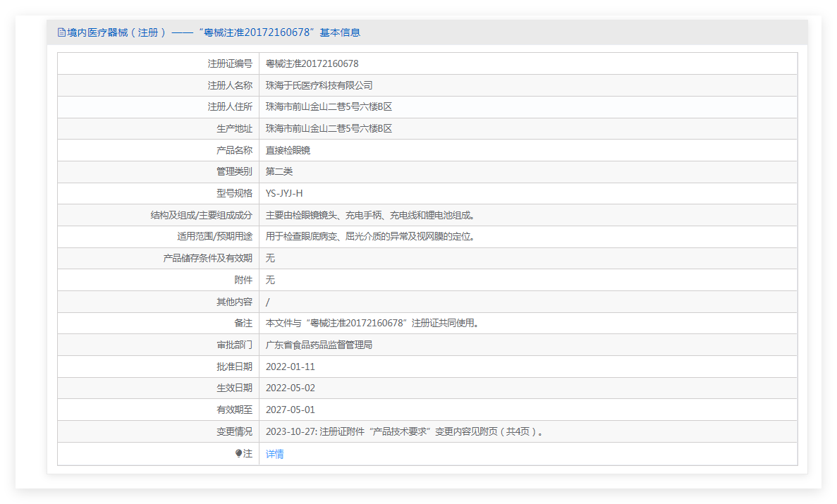Image resolution: width=837 pixels, height=504 pixels.
Task: Select the 注册人住所 label
Action: (x=230, y=106)
